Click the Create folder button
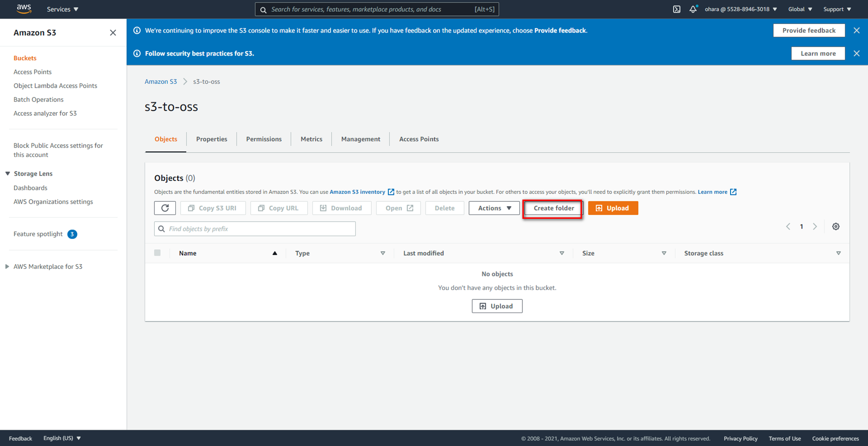The width and height of the screenshot is (868, 446). tap(553, 208)
